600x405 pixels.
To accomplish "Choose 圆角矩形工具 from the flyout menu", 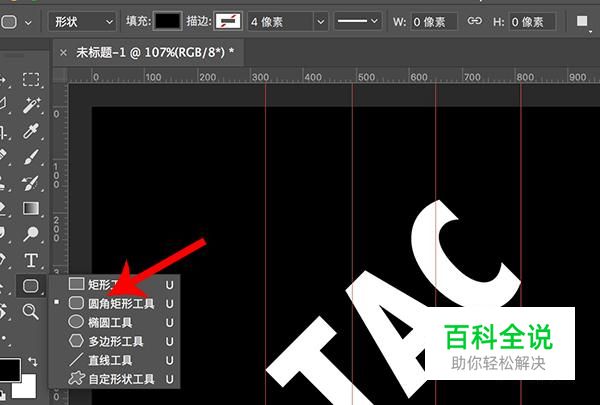I will (x=115, y=304).
